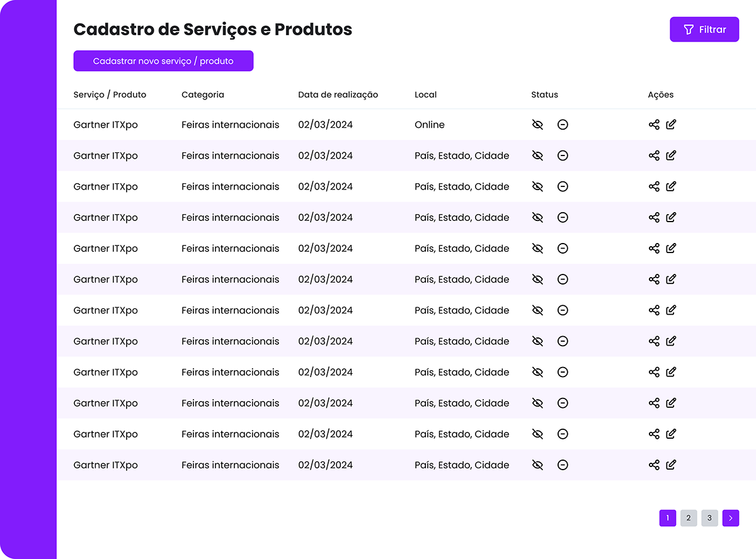Toggle visibility eye in tenth table row
Screen dimensions: 756x559
click(537, 403)
